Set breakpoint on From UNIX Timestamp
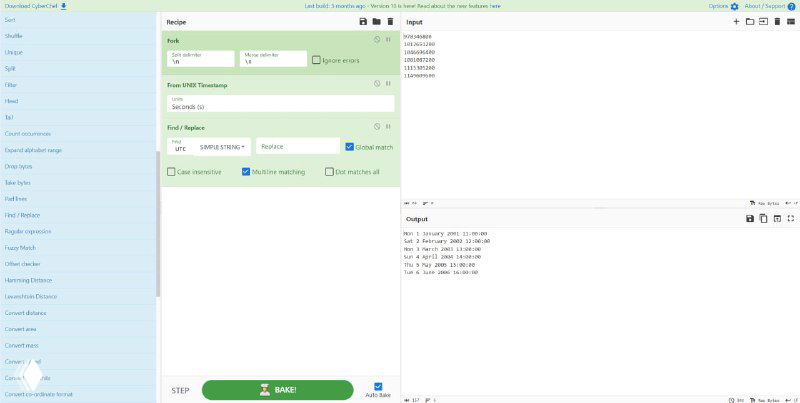Image resolution: width=800 pixels, height=403 pixels. pos(388,84)
